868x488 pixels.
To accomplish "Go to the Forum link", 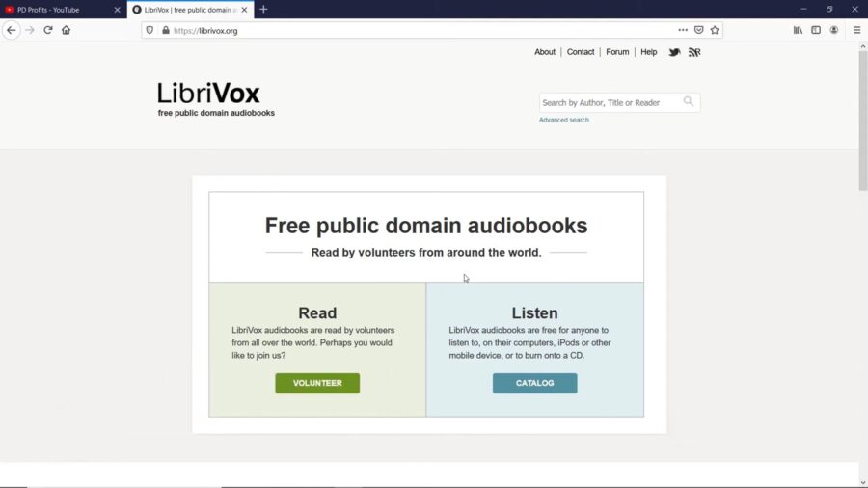I will [x=617, y=52].
